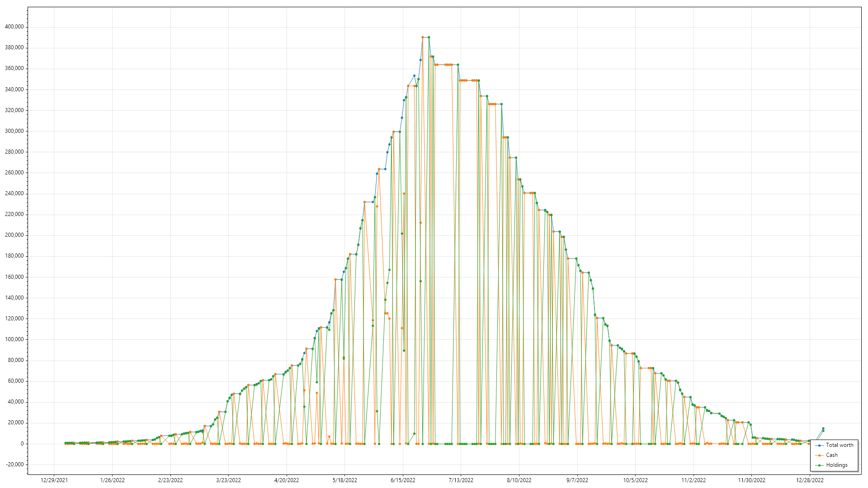Click the 8/10/2022 date label
868x488 pixels.
pyautogui.click(x=519, y=480)
